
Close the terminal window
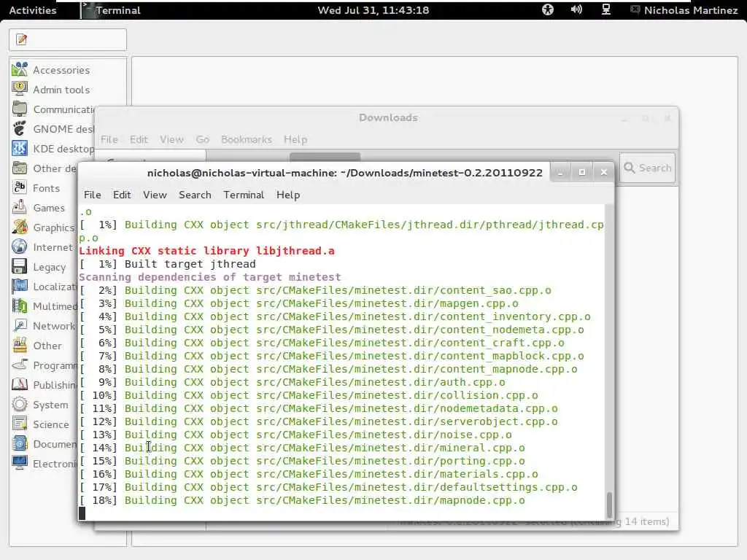603,172
